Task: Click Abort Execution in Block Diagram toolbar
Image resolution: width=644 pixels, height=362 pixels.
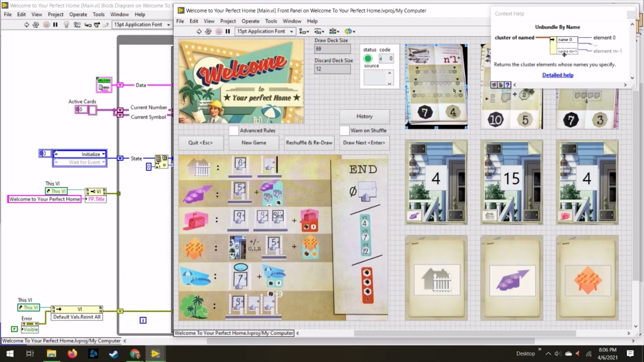Action: [x=46, y=25]
